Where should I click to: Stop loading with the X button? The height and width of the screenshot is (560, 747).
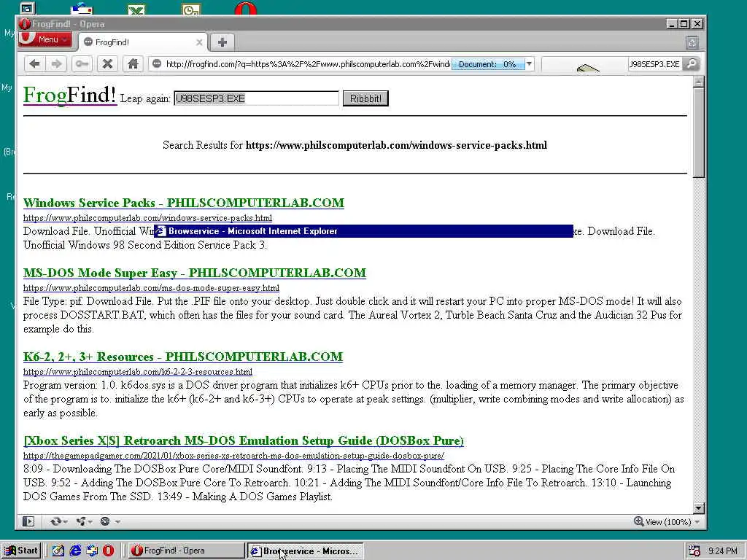(108, 64)
